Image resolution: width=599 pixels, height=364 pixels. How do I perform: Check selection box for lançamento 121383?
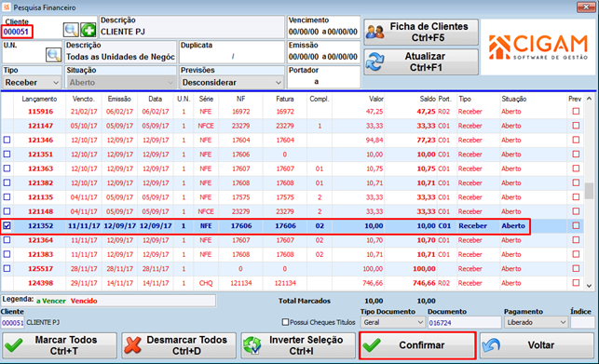pyautogui.click(x=7, y=254)
